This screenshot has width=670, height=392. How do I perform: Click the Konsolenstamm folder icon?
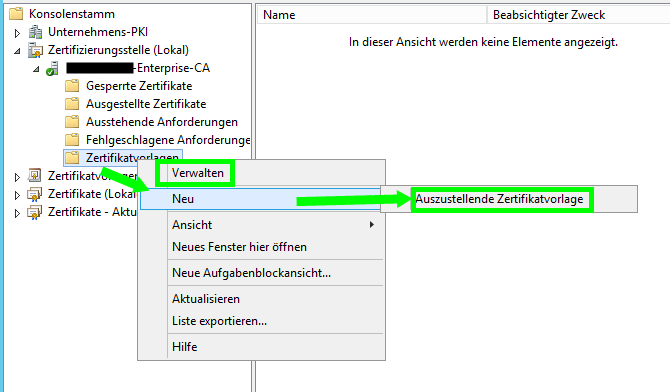(16, 14)
